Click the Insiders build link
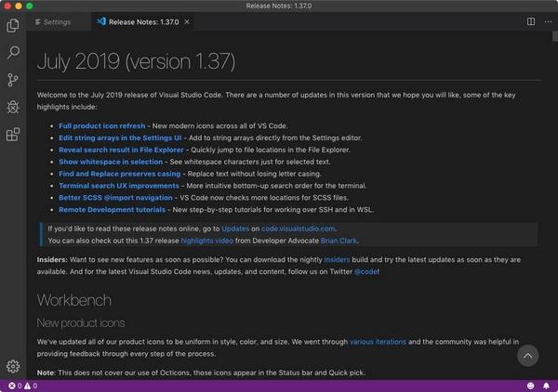Image resolution: width=558 pixels, height=392 pixels. [337, 260]
